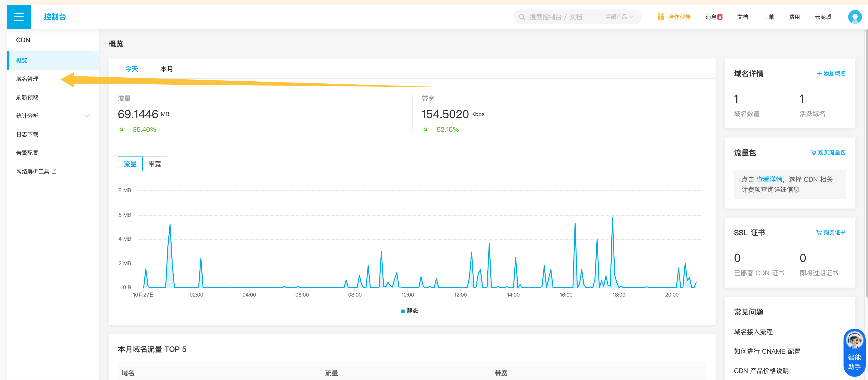
Task: Open 如何进行 CNAME 配置 FAQ
Action: click(767, 351)
